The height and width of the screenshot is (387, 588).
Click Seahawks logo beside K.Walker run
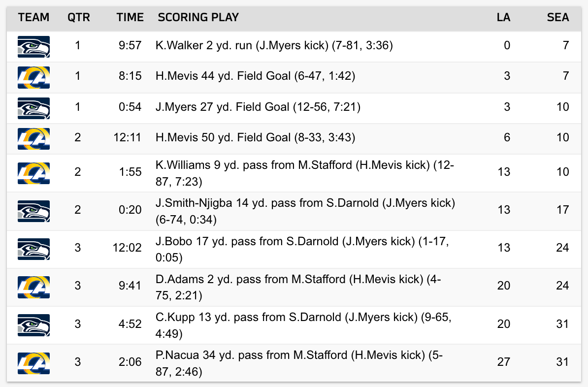tap(34, 46)
